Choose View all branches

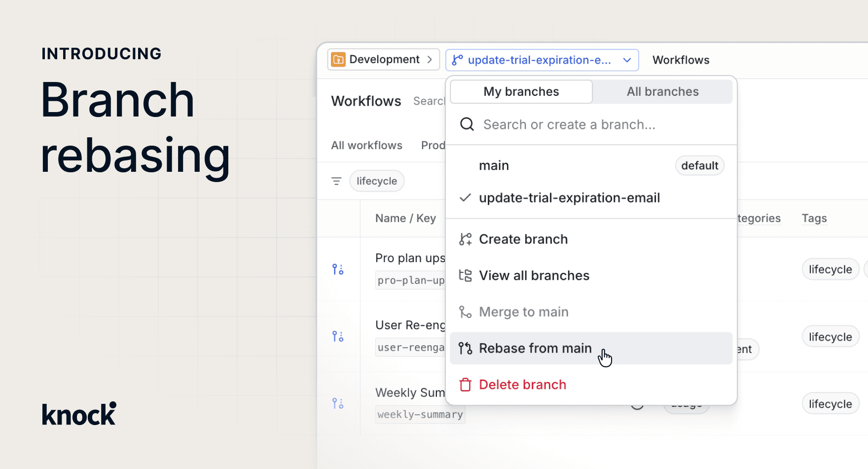click(x=591, y=275)
